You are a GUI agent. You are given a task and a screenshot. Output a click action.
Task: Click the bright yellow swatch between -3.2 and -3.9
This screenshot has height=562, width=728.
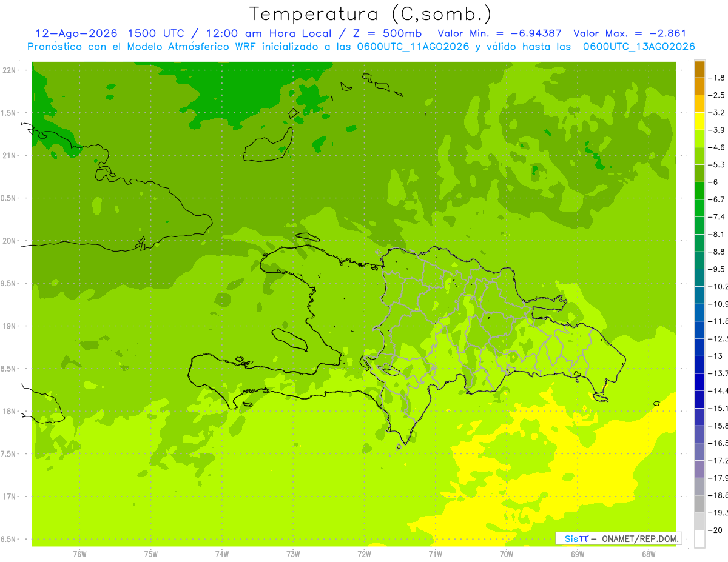coord(699,121)
